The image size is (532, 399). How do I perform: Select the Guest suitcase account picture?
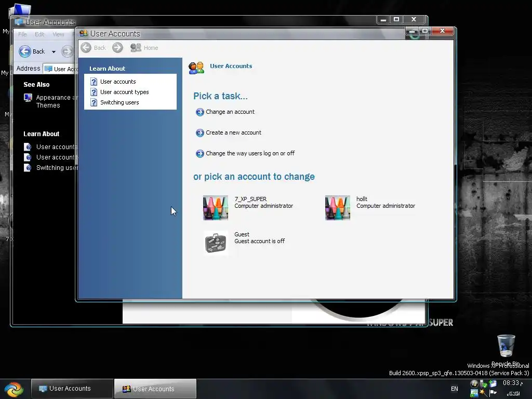point(216,243)
